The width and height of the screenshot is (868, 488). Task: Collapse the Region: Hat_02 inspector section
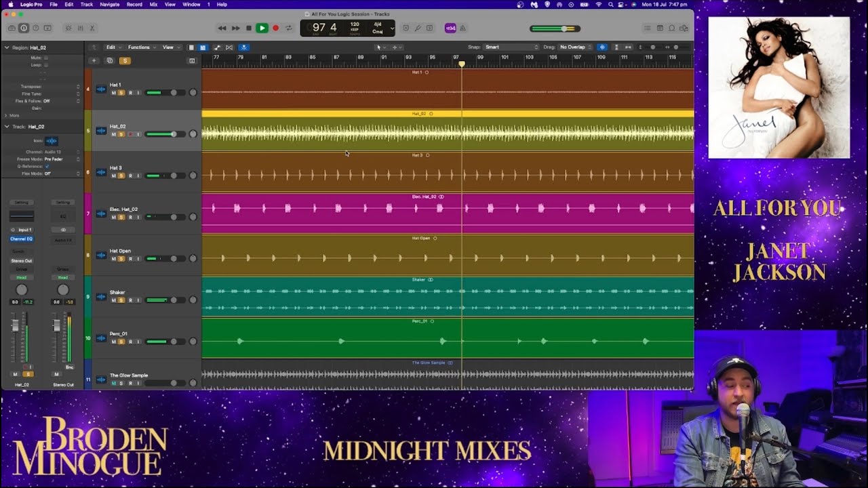coord(7,47)
